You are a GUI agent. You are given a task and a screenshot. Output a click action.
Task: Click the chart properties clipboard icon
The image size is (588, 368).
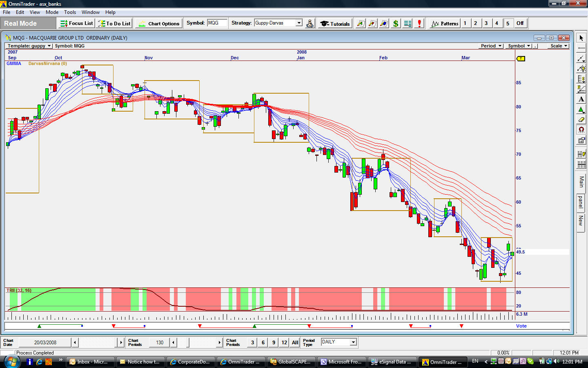point(581,140)
